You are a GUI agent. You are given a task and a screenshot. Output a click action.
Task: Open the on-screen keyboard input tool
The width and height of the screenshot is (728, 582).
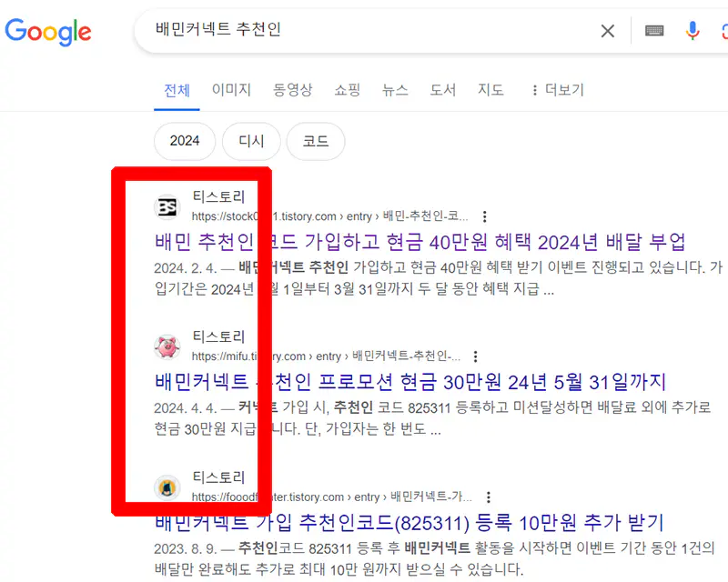(654, 31)
